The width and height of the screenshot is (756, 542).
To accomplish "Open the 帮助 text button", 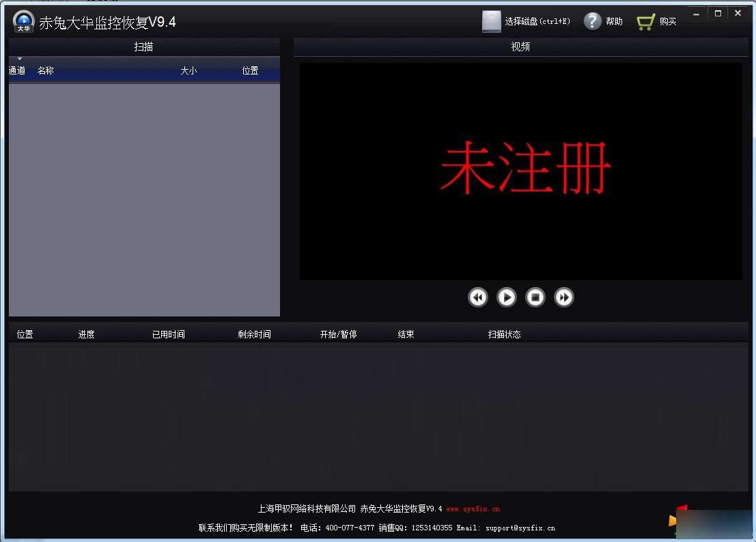I will [x=614, y=21].
